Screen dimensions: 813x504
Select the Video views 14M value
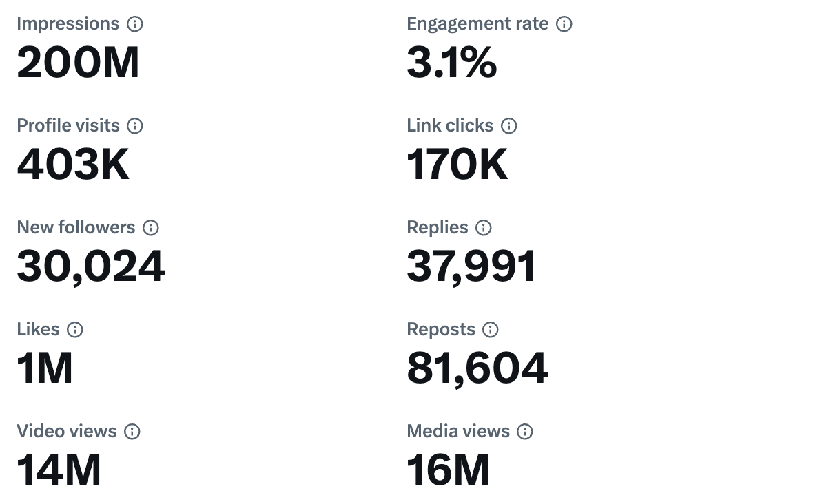click(59, 470)
